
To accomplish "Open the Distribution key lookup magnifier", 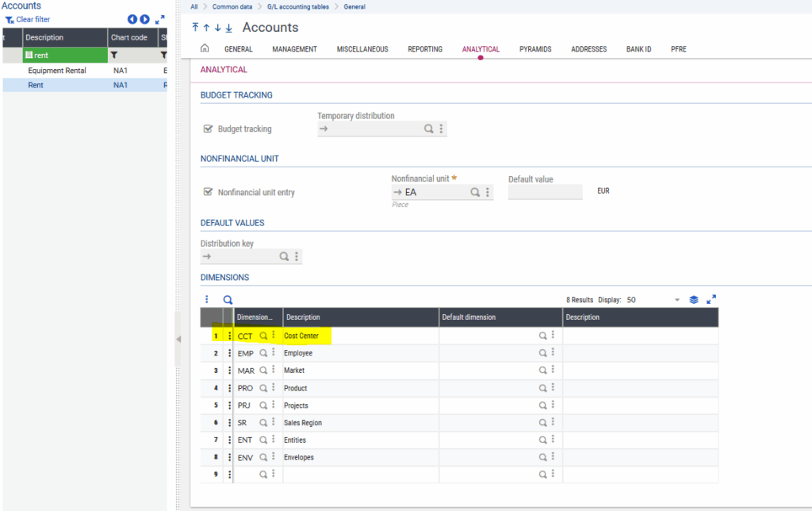I will 284,256.
